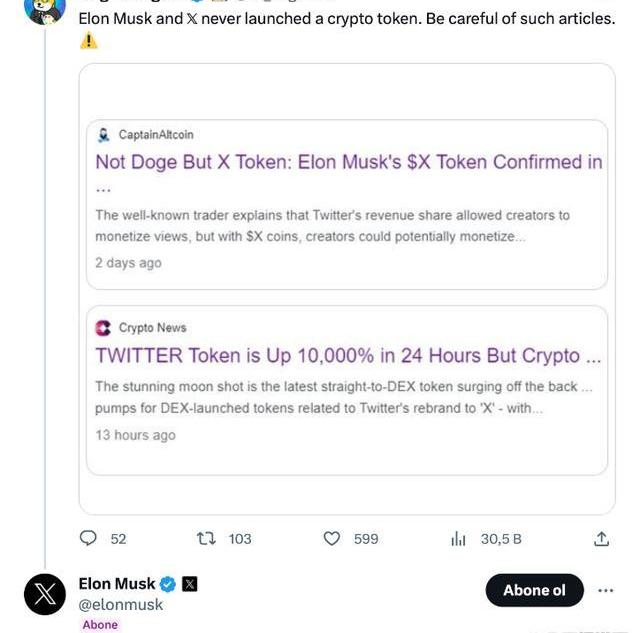This screenshot has height=633, width=640.
Task: Click the reply speech bubble icon
Action: click(x=89, y=538)
